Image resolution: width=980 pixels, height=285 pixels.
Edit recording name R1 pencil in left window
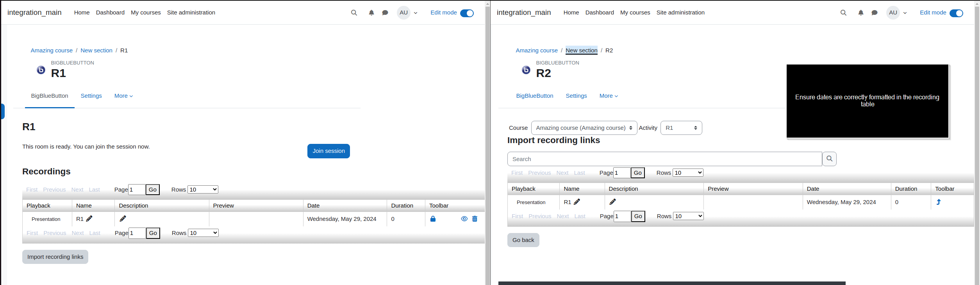(x=89, y=219)
